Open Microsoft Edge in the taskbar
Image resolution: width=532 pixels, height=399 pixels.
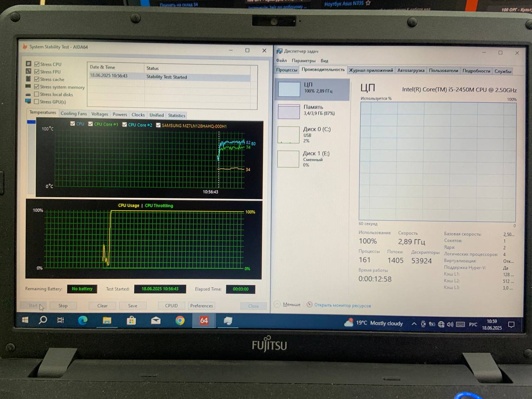83,320
